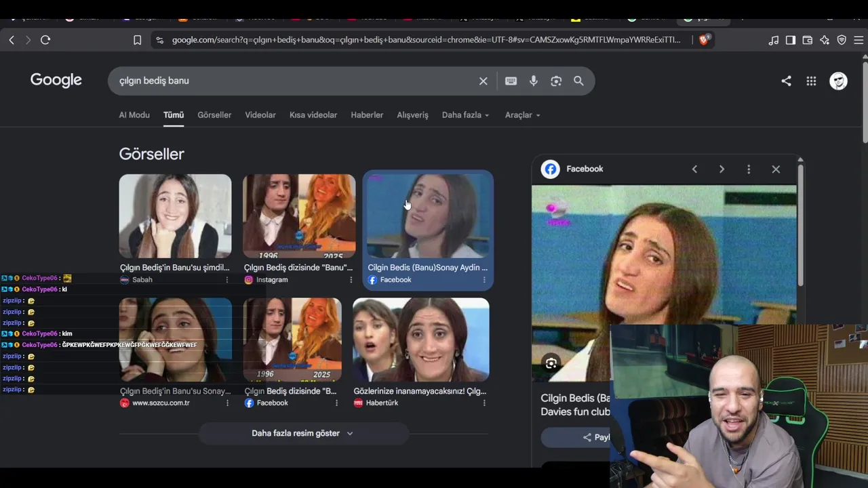868x488 pixels.
Task: Close the Facebook image preview panel
Action: click(776, 169)
